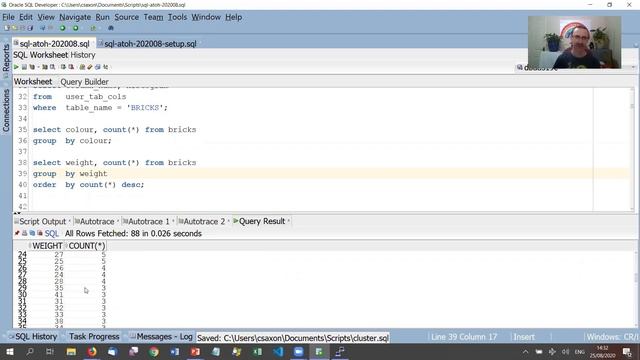640x360 pixels.
Task: Click the SQL Tuning Advisor icon
Action: 52,67
